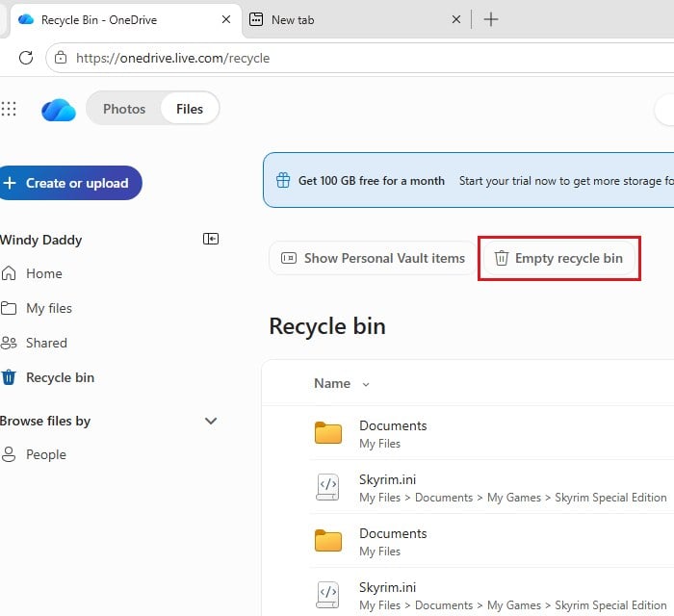Click the OneDrive cloud logo
Image resolution: width=674 pixels, height=616 pixels.
[x=59, y=110]
